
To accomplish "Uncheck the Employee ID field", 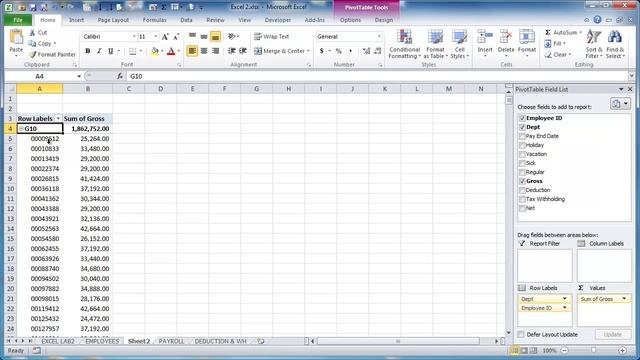I will (522, 118).
